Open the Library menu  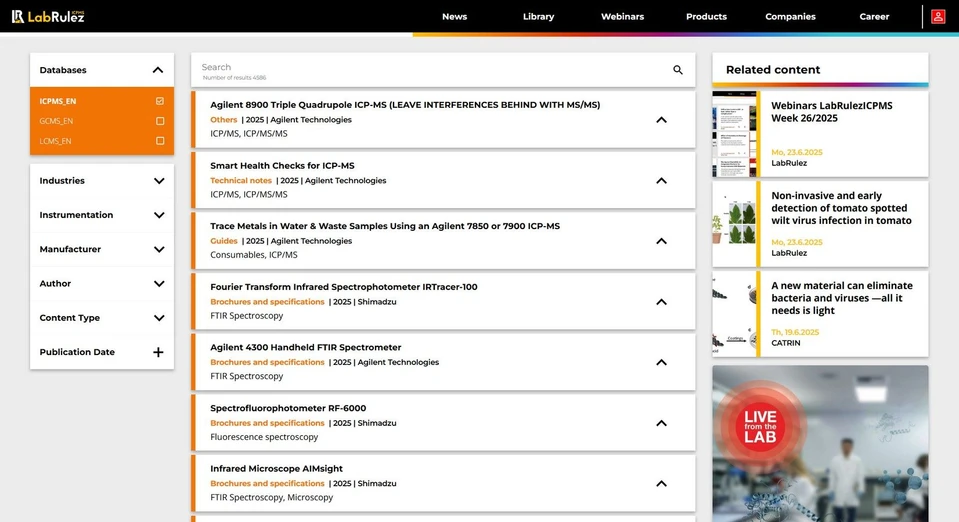click(x=538, y=17)
